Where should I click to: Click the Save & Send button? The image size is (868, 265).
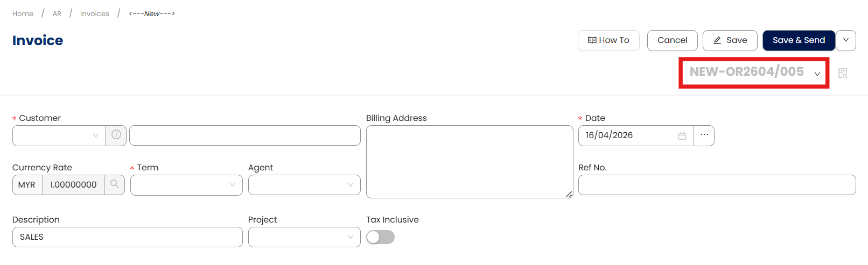(x=799, y=40)
